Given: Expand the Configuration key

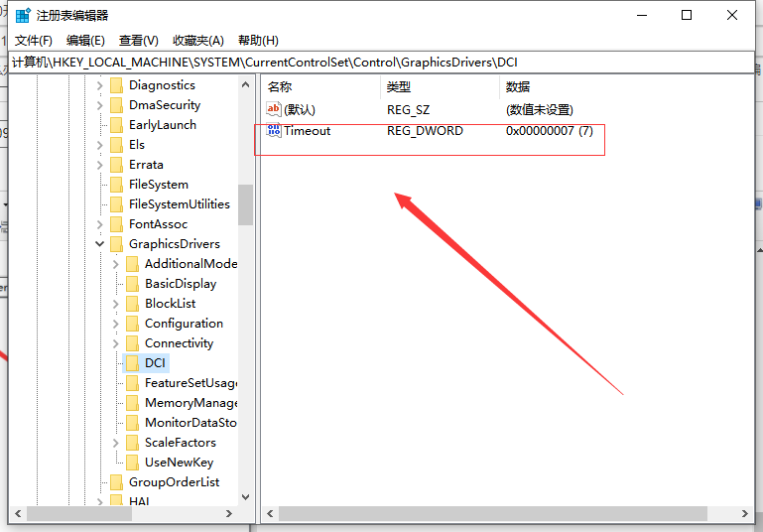Looking at the screenshot, I should pos(116,324).
